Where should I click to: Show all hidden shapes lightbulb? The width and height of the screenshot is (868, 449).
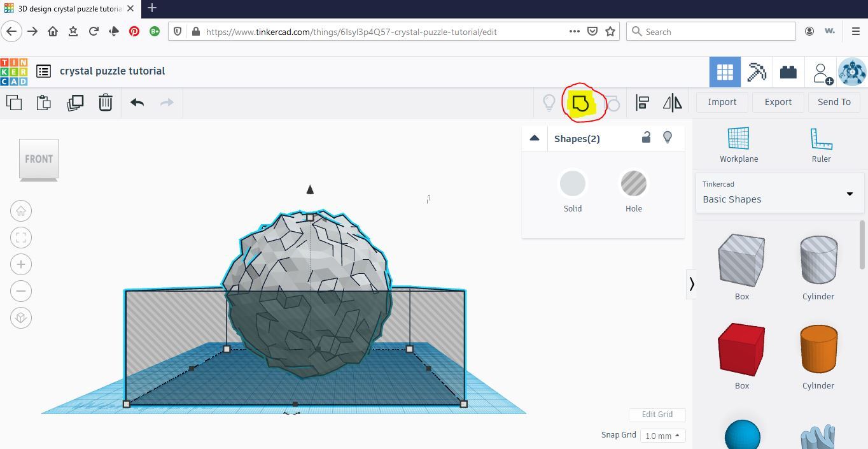pyautogui.click(x=549, y=103)
